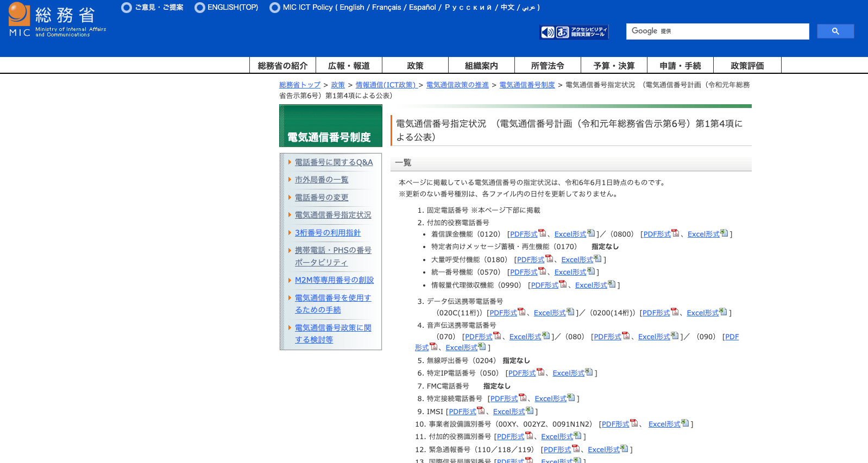Click Excel icon for 特定接続電話番号
The width and height of the screenshot is (868, 463).
(571, 397)
